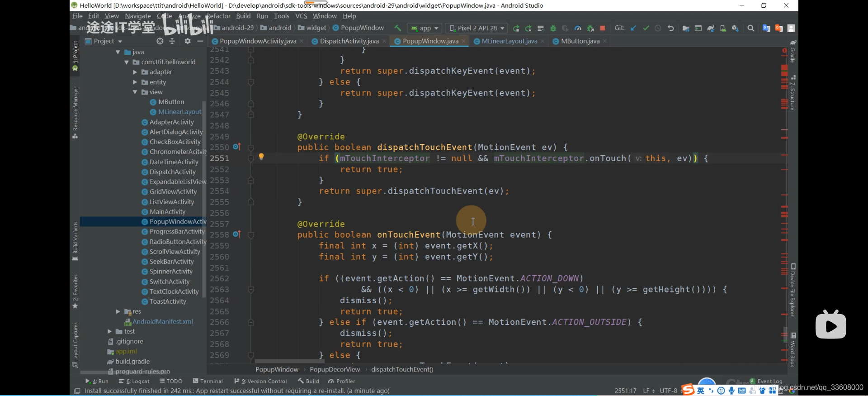The height and width of the screenshot is (396, 868).
Task: Toggle the 1: Project side panel
Action: click(x=75, y=56)
